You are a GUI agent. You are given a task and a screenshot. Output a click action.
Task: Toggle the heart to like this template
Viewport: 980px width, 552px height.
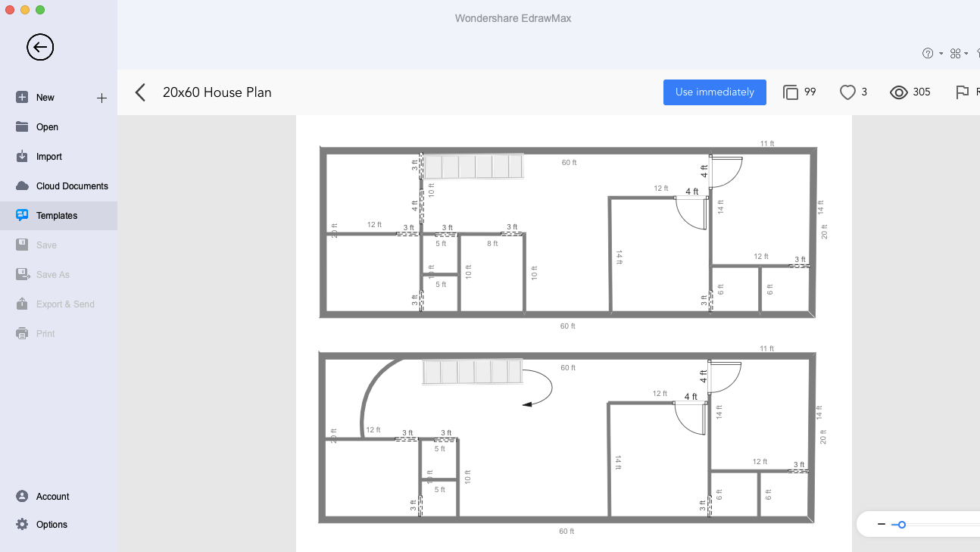(x=847, y=92)
